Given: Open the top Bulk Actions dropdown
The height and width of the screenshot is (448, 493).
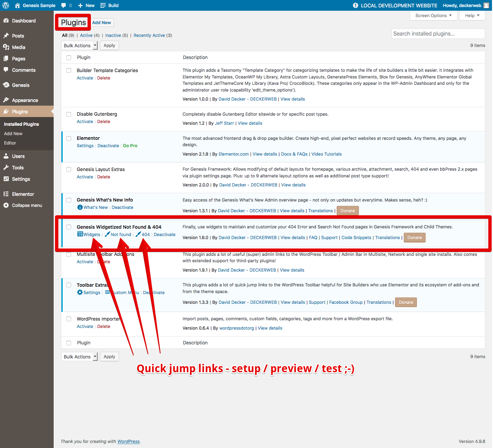Looking at the screenshot, I should (x=79, y=46).
